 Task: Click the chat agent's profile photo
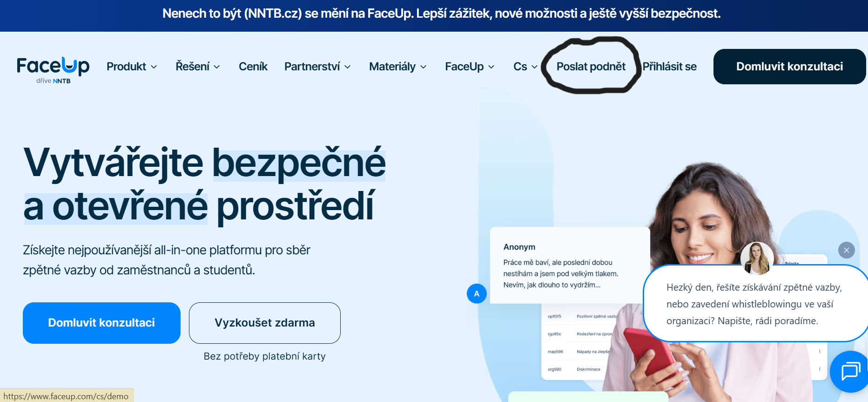(x=757, y=259)
